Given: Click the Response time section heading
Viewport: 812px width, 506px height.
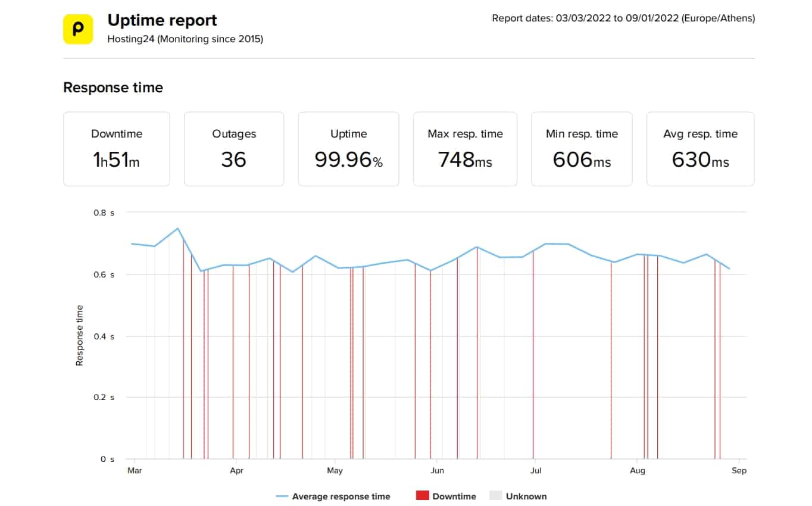Looking at the screenshot, I should [113, 88].
